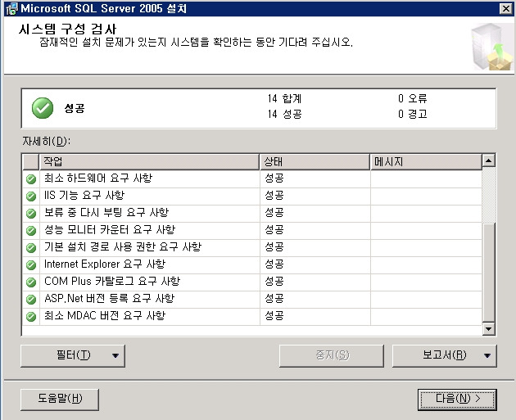Open help with 도움말(H) button
This screenshot has width=516, height=420.
pyautogui.click(x=60, y=400)
